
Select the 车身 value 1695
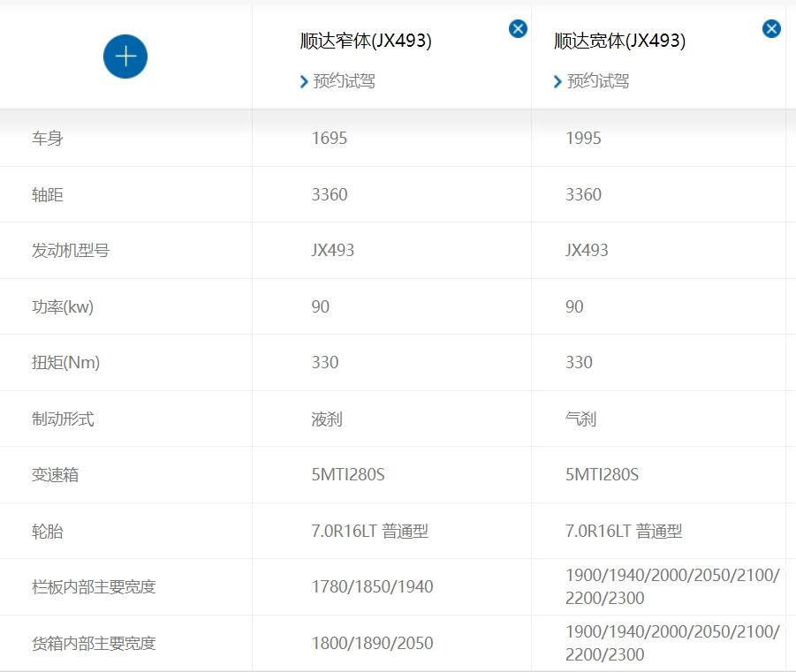point(330,138)
